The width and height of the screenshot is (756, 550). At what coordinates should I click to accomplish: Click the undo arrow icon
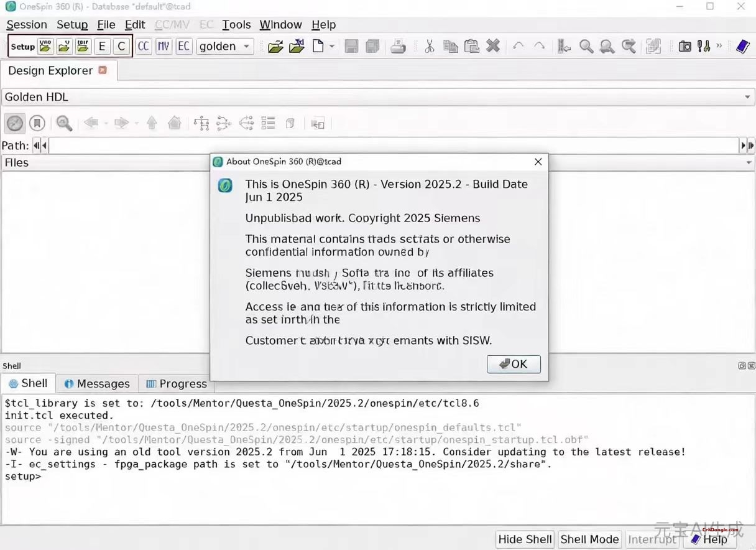(x=518, y=46)
